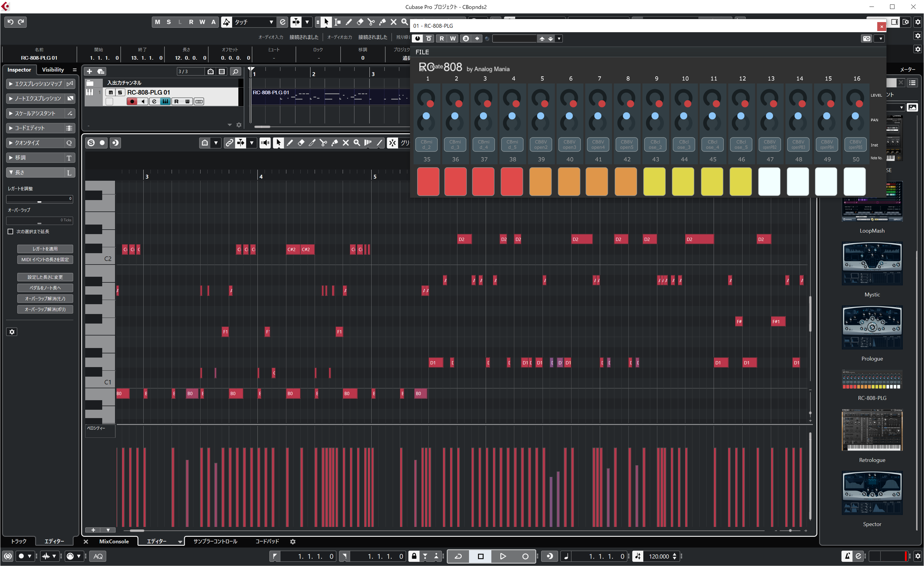
Task: Click MIDI イベントの長さを固定 button
Action: [45, 260]
